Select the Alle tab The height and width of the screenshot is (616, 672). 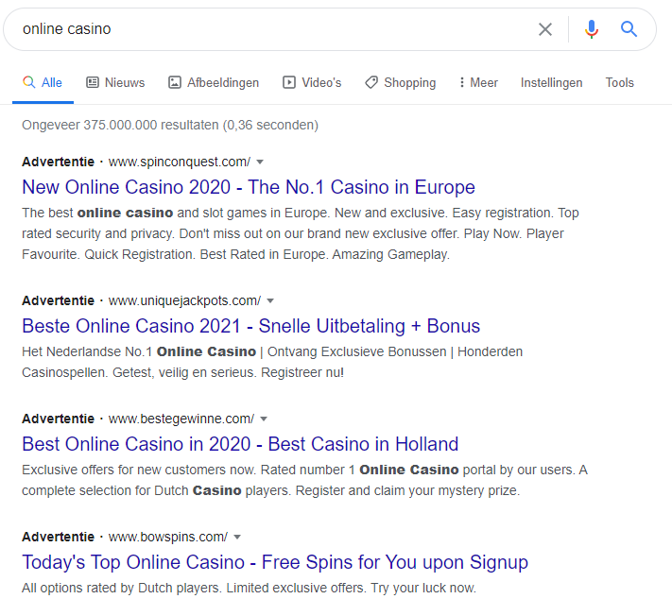43,83
